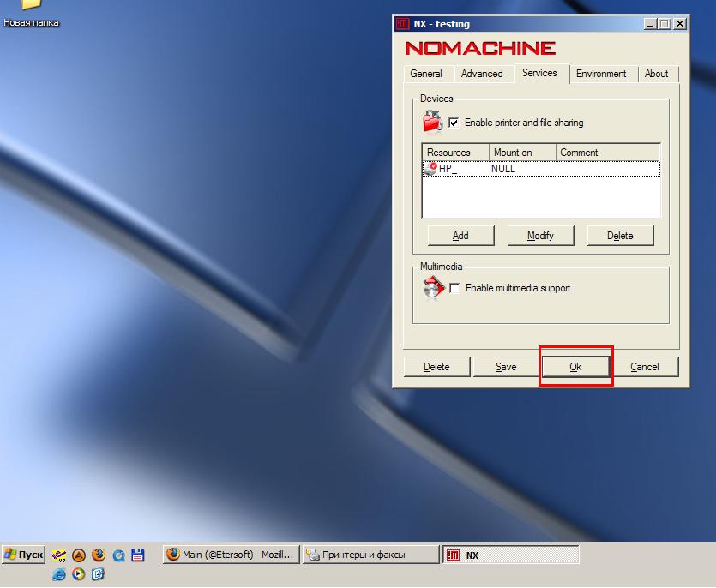This screenshot has height=588, width=716.
Task: Click the Save button
Action: pos(506,367)
